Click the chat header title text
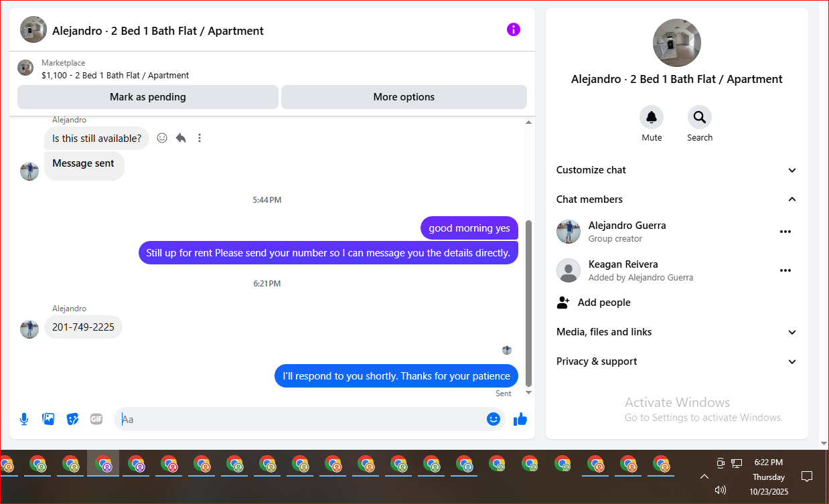 [x=158, y=31]
